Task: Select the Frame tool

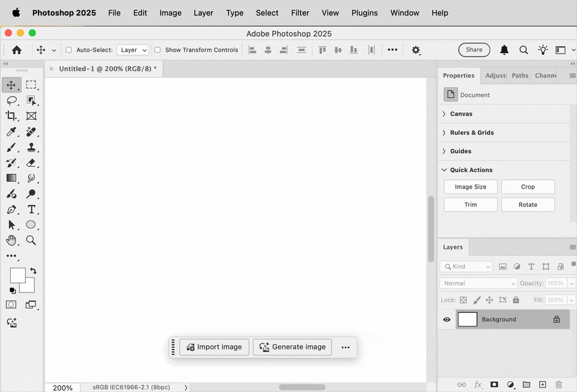Action: (x=31, y=116)
